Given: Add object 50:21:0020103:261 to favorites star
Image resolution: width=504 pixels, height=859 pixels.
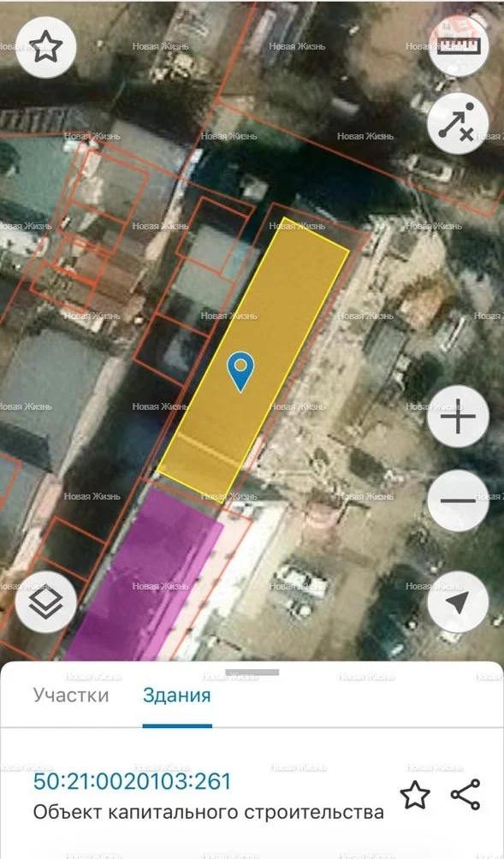Looking at the screenshot, I should point(415,795).
